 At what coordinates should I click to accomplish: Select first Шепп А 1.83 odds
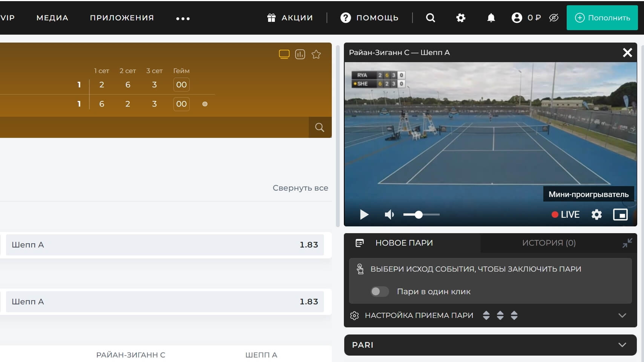point(165,245)
